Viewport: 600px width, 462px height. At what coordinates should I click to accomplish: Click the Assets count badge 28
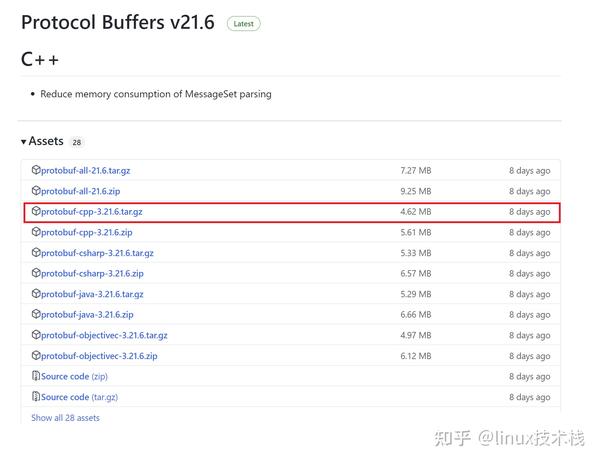(x=77, y=143)
